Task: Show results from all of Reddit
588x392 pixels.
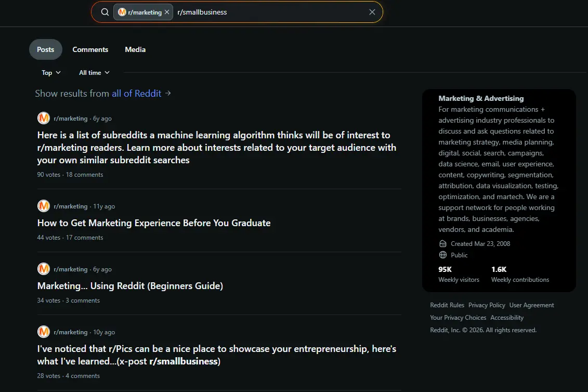Action: click(137, 94)
